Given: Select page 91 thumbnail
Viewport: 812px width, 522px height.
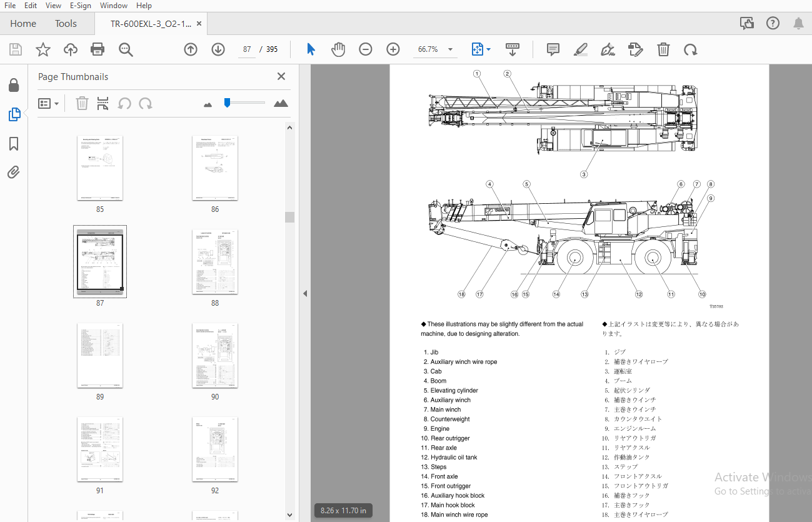Looking at the screenshot, I should [x=100, y=449].
